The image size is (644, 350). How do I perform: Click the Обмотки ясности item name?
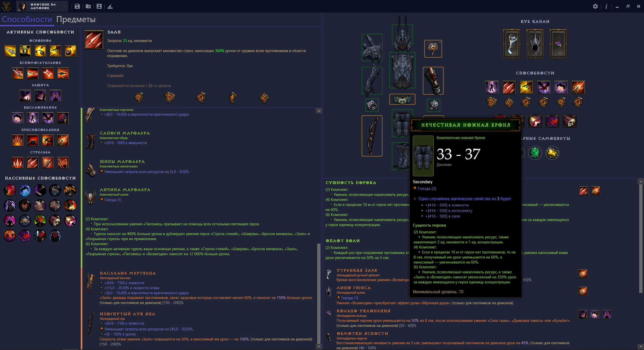click(x=362, y=333)
